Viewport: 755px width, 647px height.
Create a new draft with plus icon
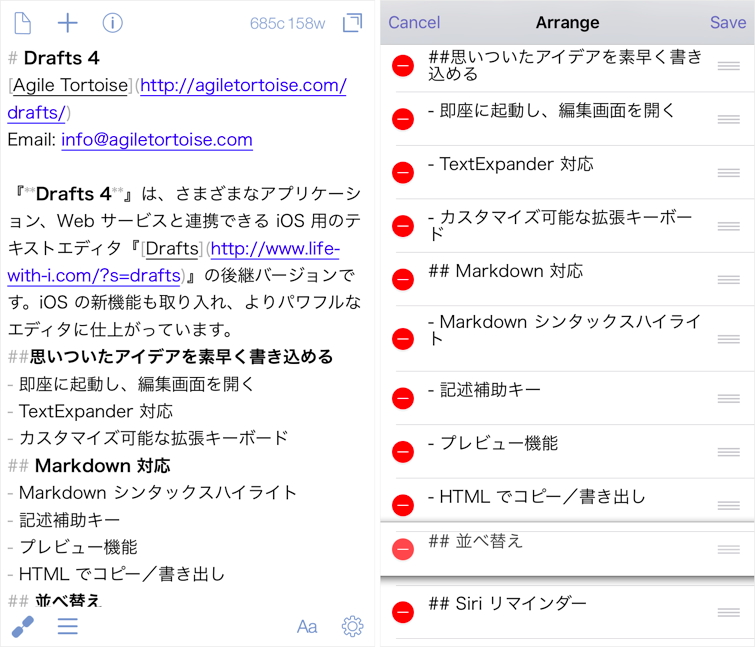click(67, 23)
